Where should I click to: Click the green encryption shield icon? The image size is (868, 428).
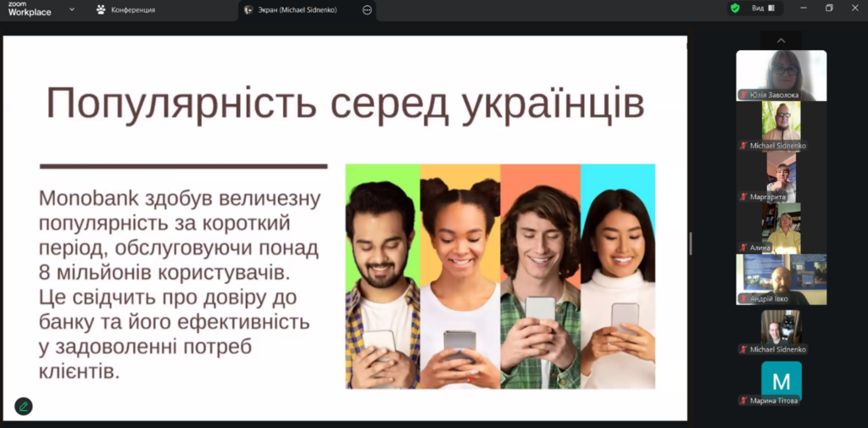click(x=735, y=8)
